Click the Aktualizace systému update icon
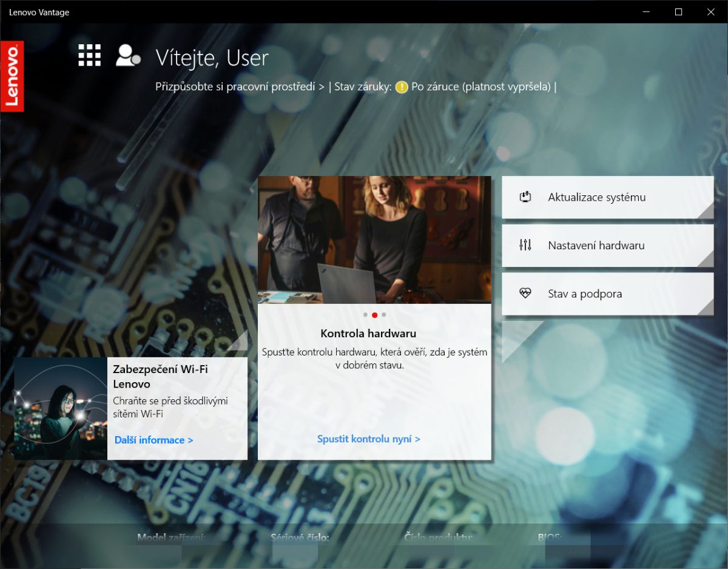This screenshot has height=569, width=728. point(525,197)
